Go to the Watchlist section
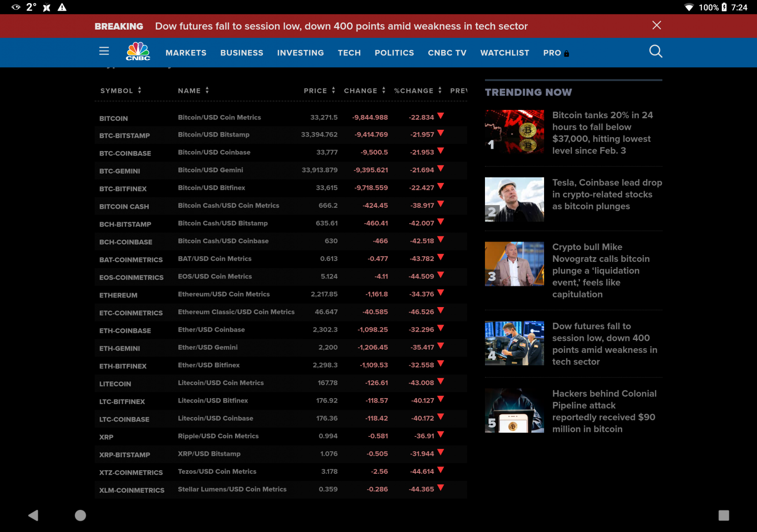Screen dimensions: 757x532 tap(504, 53)
